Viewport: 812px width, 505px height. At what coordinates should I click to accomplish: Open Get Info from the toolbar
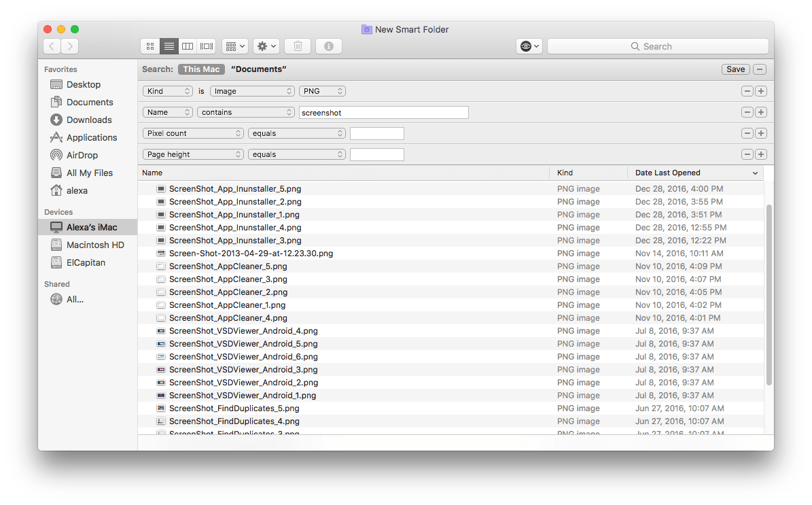(x=329, y=46)
